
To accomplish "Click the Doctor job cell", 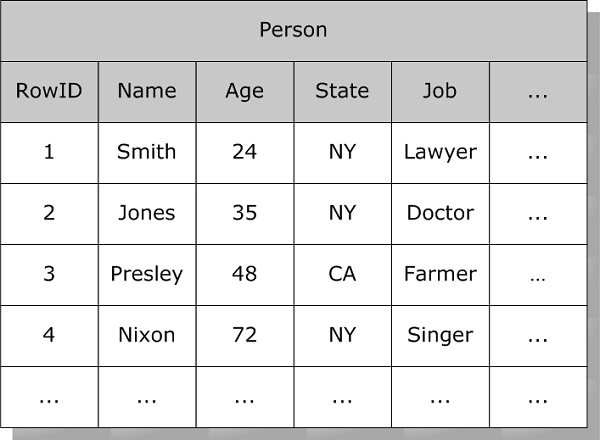I will pos(440,213).
